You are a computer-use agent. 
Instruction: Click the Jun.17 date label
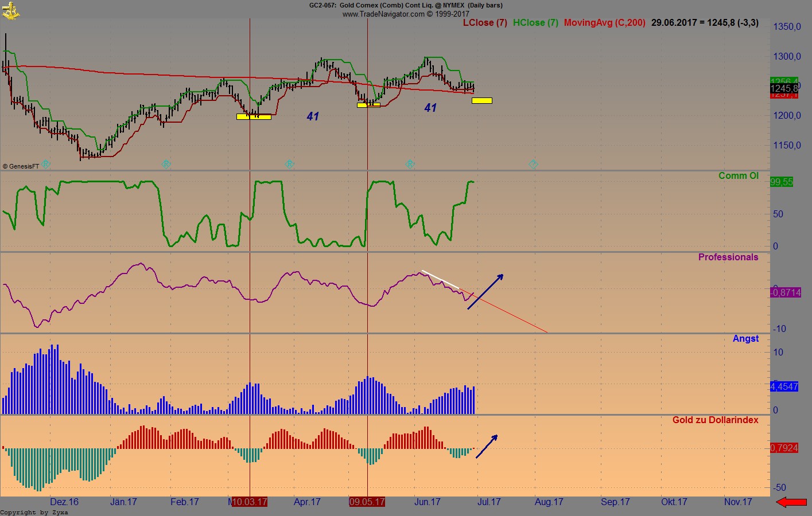(428, 502)
